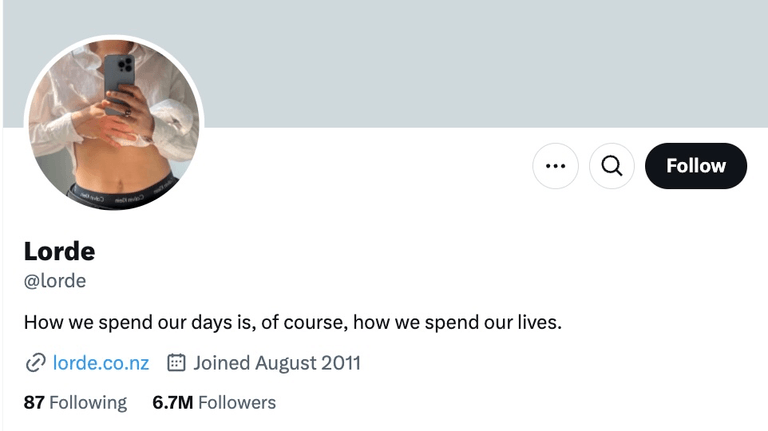Click the bold 87 count number
Screen dimensions: 768x431
[x=34, y=403]
